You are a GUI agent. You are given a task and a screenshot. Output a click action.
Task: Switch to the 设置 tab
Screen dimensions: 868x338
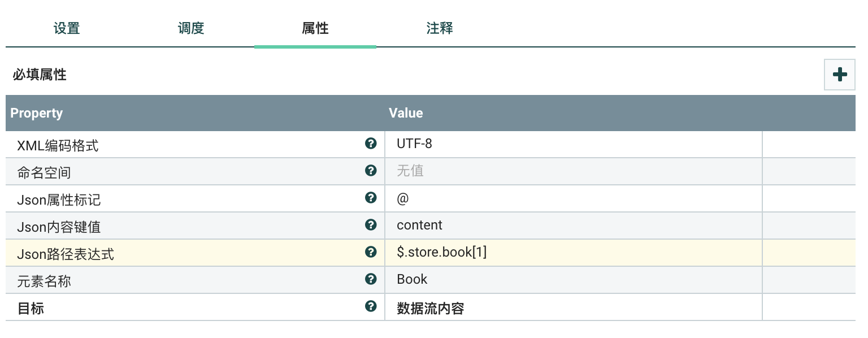click(x=67, y=28)
